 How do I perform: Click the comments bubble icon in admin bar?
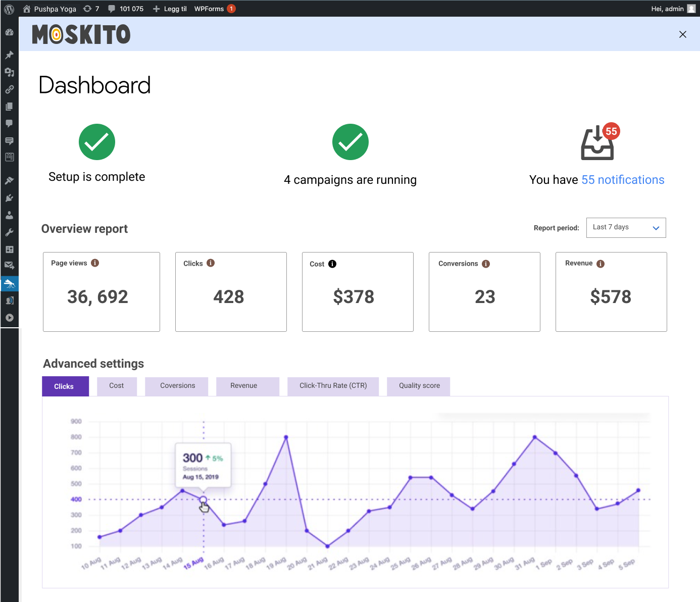click(x=112, y=9)
